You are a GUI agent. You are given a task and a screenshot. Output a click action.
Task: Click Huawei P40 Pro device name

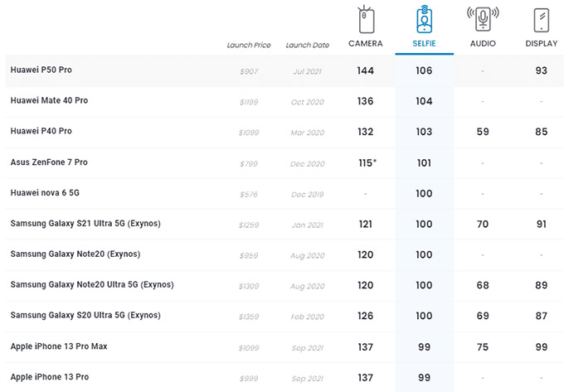pos(41,132)
